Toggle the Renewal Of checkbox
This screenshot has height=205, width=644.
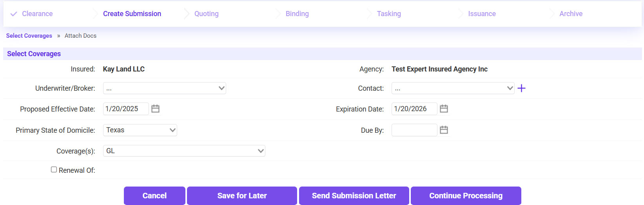coord(54,170)
